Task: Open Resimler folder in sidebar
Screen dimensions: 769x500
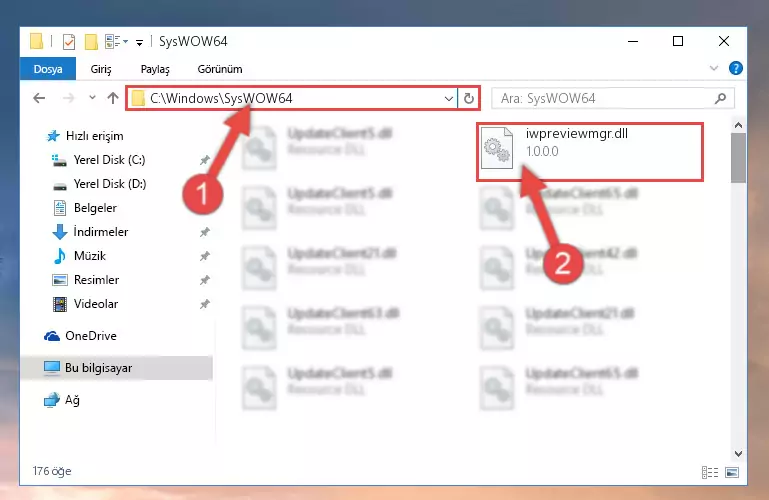Action: [85, 279]
